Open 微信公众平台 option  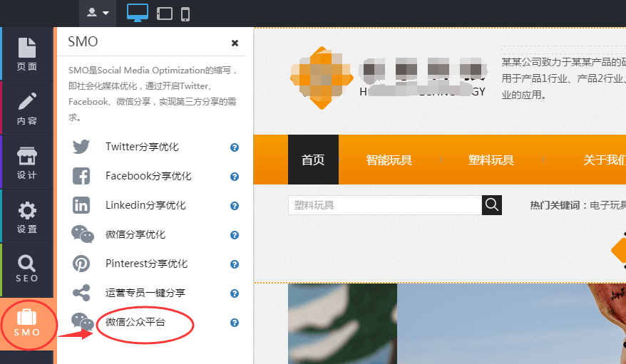click(135, 322)
